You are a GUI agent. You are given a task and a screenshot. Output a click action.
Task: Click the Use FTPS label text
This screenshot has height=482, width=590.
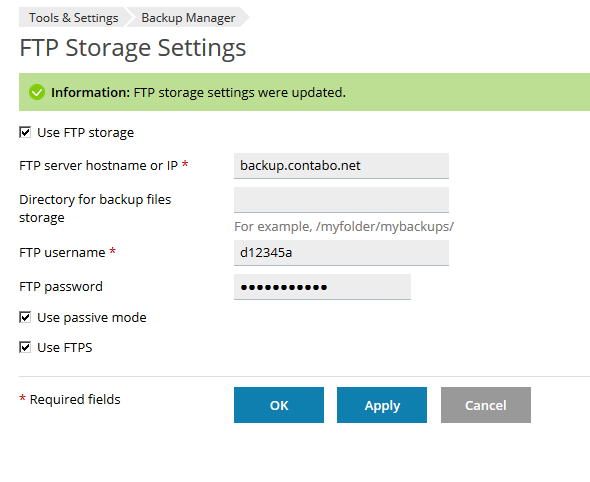pos(65,348)
